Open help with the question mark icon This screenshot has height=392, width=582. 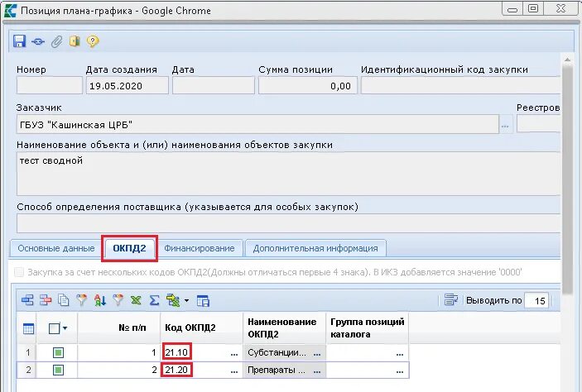tap(93, 41)
